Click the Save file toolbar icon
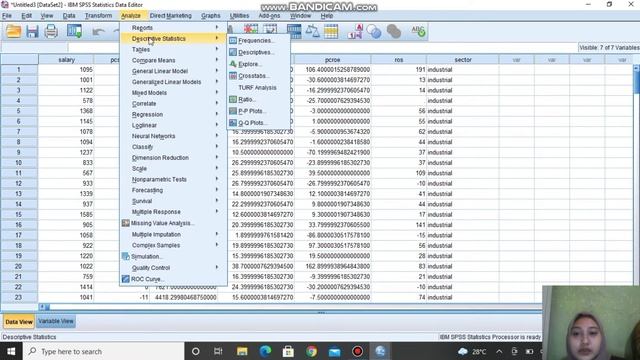 coord(32,31)
